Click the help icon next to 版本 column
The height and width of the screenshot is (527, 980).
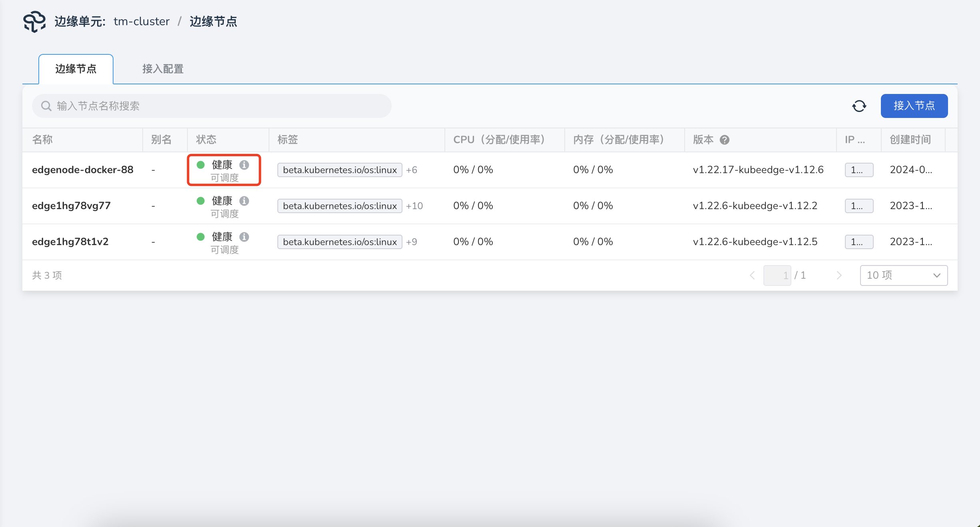(x=725, y=140)
